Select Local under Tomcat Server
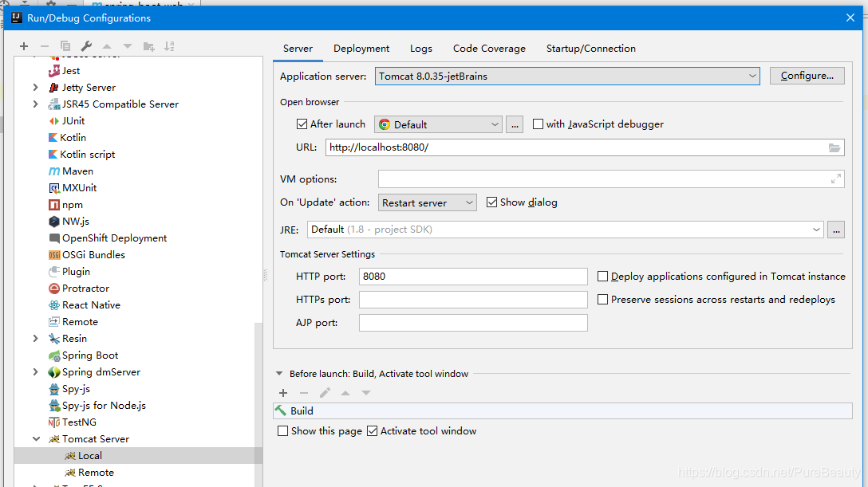The width and height of the screenshot is (868, 487). [x=138, y=456]
